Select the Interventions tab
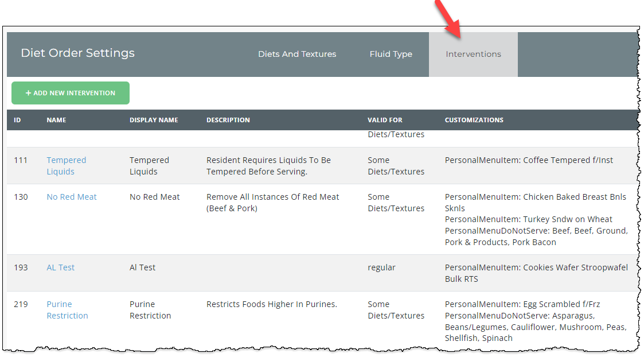Screen dimensions: 644x357 [473, 55]
